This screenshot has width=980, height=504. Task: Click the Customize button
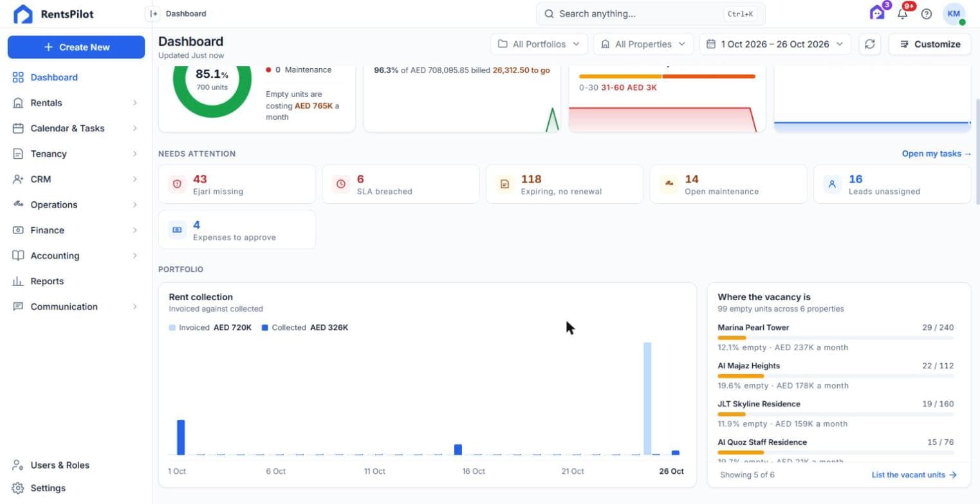(930, 44)
